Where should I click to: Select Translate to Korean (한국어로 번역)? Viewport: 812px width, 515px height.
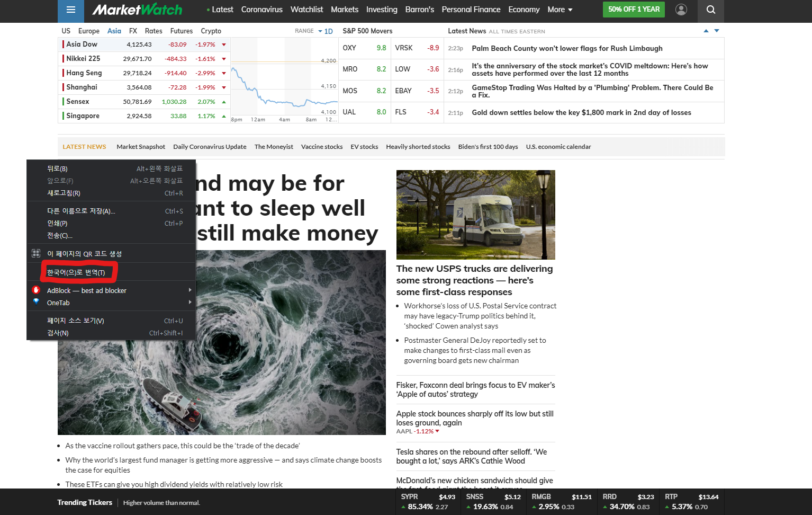pyautogui.click(x=111, y=272)
